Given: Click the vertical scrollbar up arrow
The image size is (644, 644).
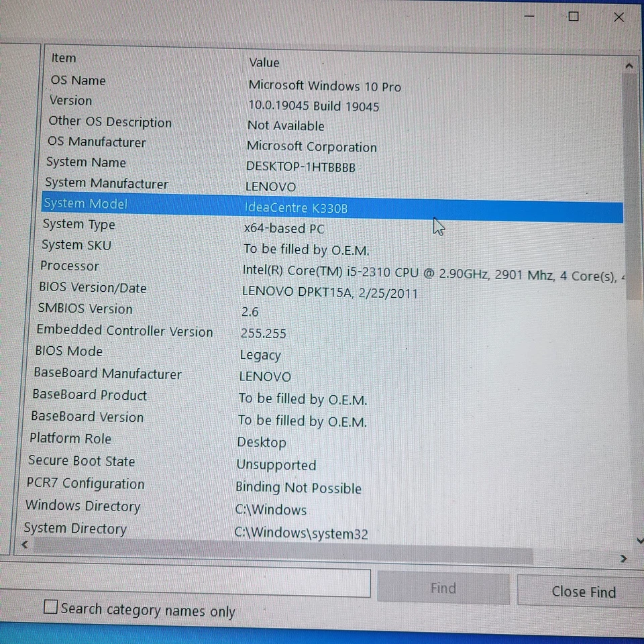Looking at the screenshot, I should pyautogui.click(x=629, y=65).
